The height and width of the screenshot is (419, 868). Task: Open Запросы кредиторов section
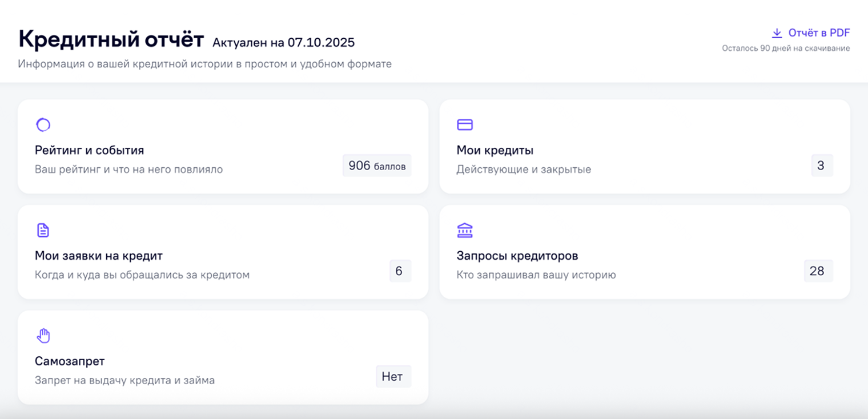644,251
